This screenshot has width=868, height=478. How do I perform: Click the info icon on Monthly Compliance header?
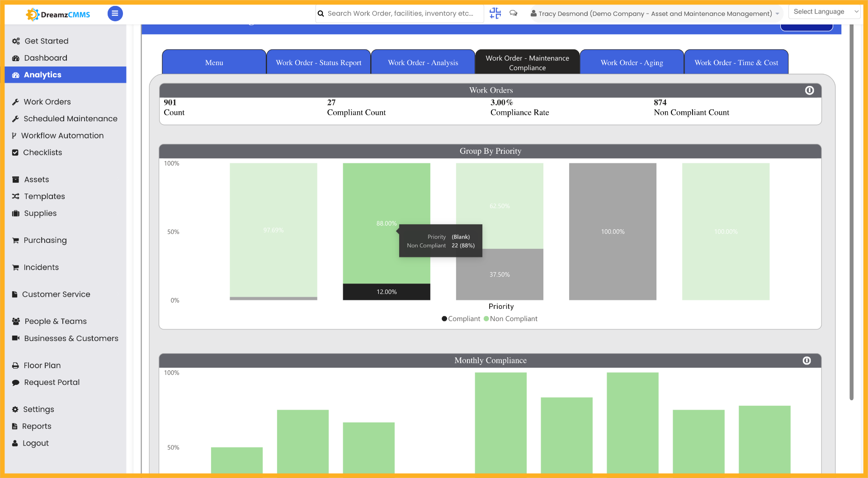[807, 360]
